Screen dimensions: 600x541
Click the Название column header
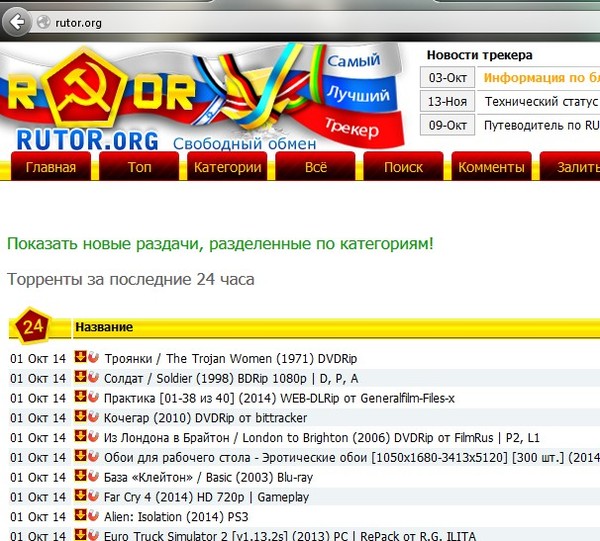[104, 327]
